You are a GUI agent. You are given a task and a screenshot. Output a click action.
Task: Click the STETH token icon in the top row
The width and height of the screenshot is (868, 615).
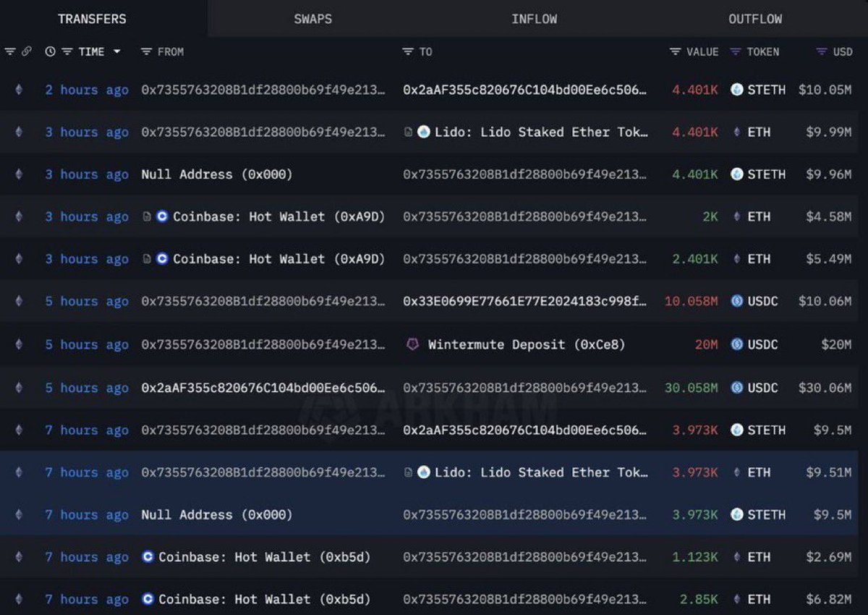point(736,90)
